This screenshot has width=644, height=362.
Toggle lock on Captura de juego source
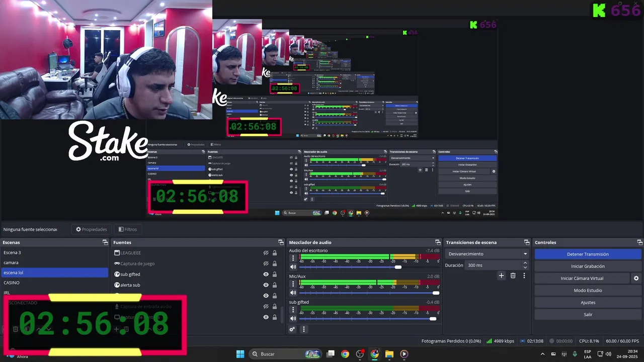(x=275, y=263)
